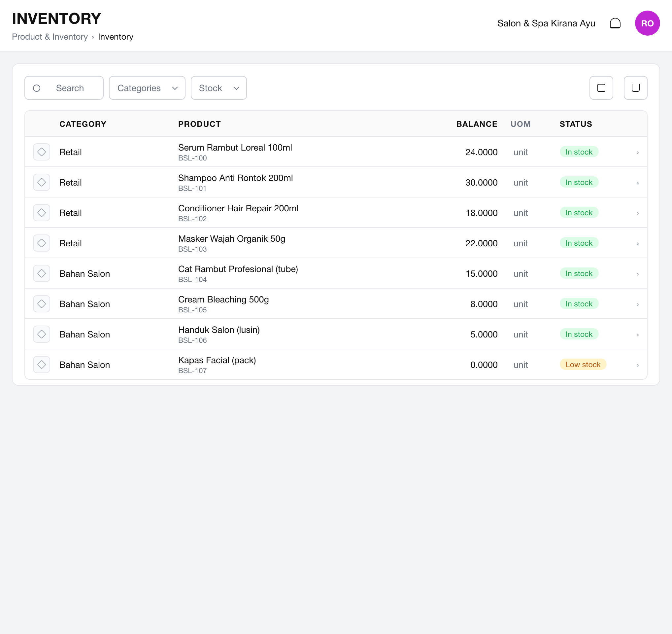The width and height of the screenshot is (672, 634).
Task: Click the square icon button in toolbar
Action: (x=601, y=88)
